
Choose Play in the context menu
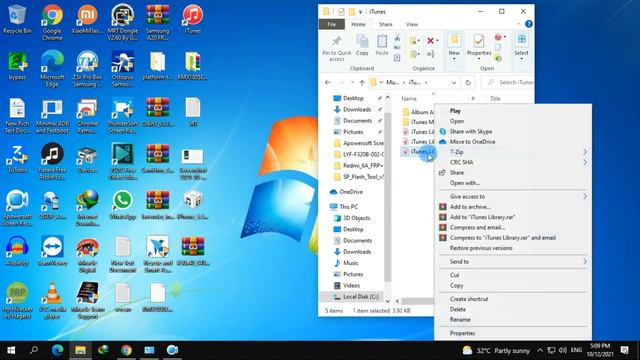(513, 111)
